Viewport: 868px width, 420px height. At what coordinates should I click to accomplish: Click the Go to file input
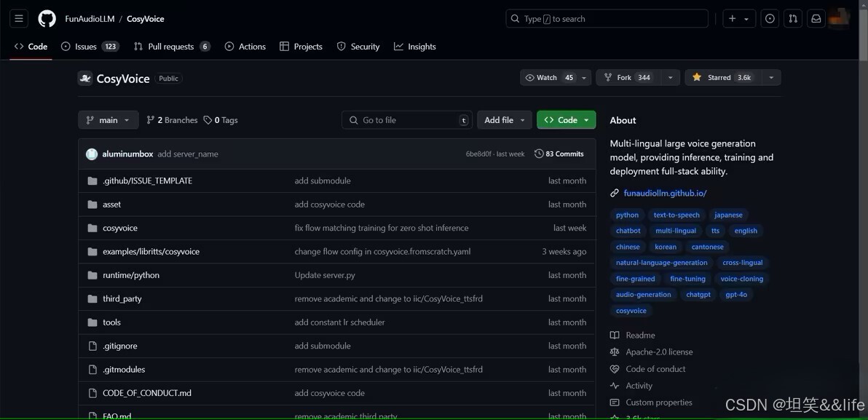pyautogui.click(x=407, y=120)
